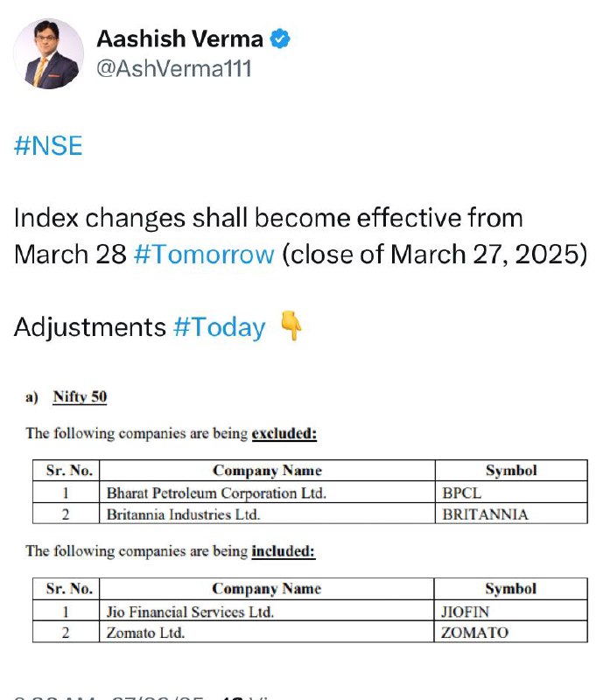Open the #Tomorrow hashtag
This screenshot has height=700, width=603.
click(204, 255)
